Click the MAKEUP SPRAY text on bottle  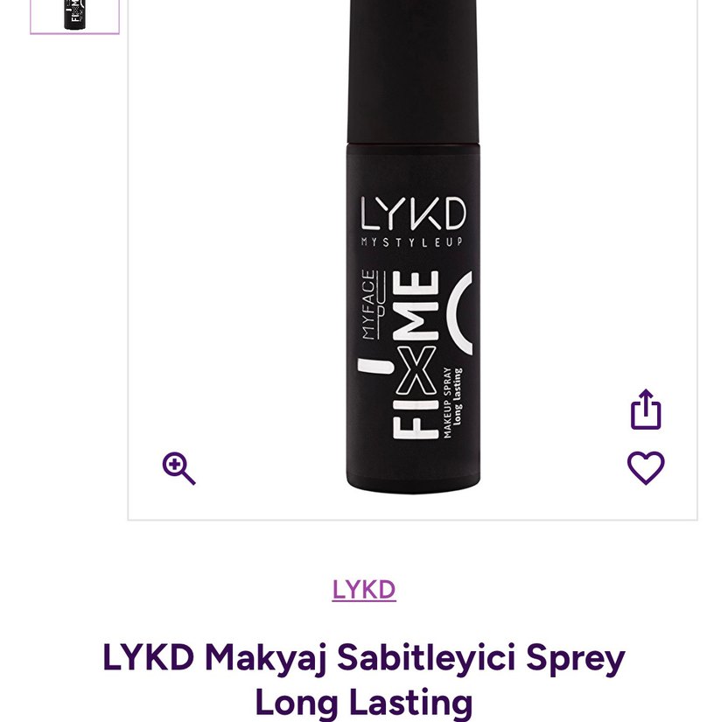pos(448,403)
